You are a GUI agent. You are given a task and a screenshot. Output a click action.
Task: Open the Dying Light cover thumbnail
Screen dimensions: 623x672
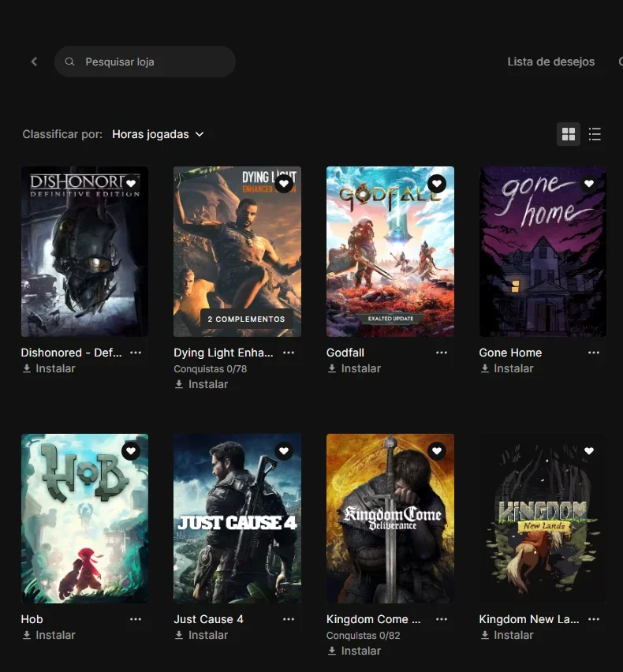[x=237, y=252]
